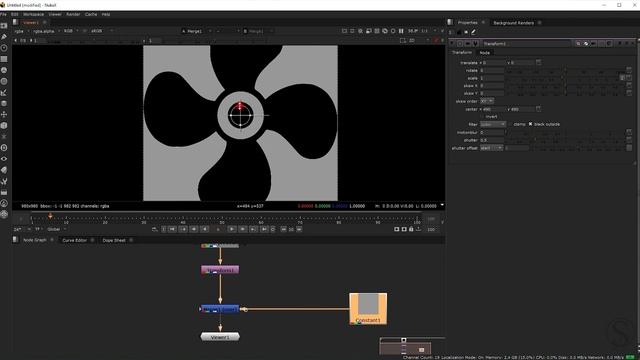
Task: Select the Constant1 node in graph
Action: (368, 309)
